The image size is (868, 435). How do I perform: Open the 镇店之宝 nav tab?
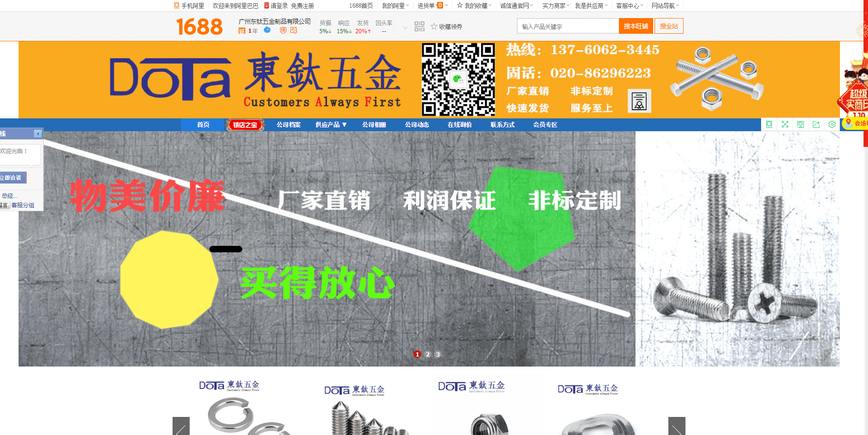click(x=245, y=125)
